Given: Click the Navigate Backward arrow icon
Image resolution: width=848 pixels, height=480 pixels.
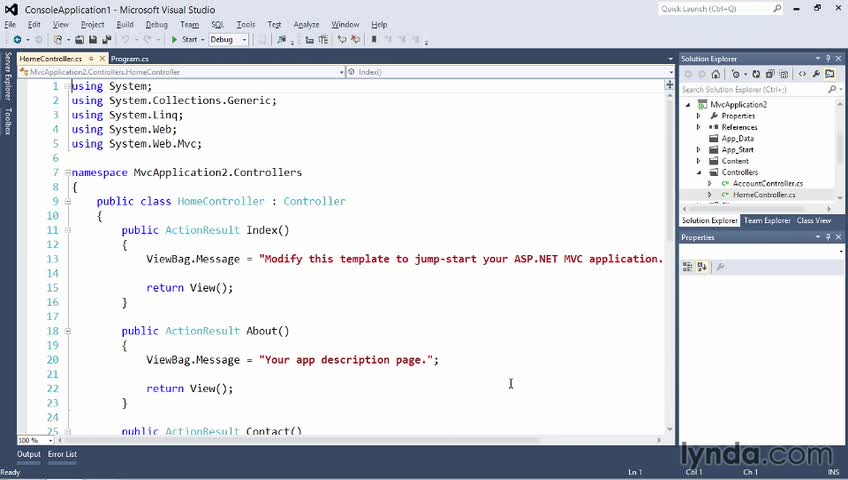Looking at the screenshot, I should (17, 39).
